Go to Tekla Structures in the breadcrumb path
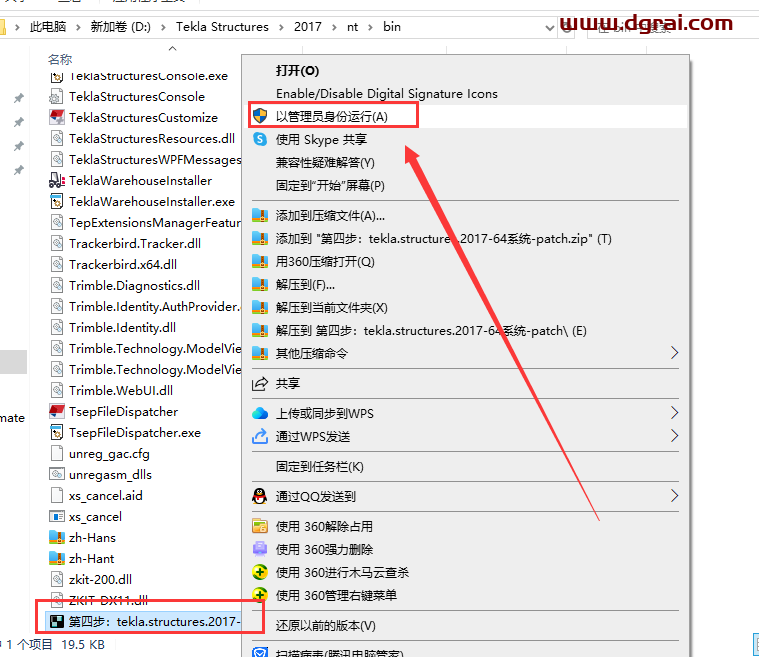 pyautogui.click(x=222, y=27)
